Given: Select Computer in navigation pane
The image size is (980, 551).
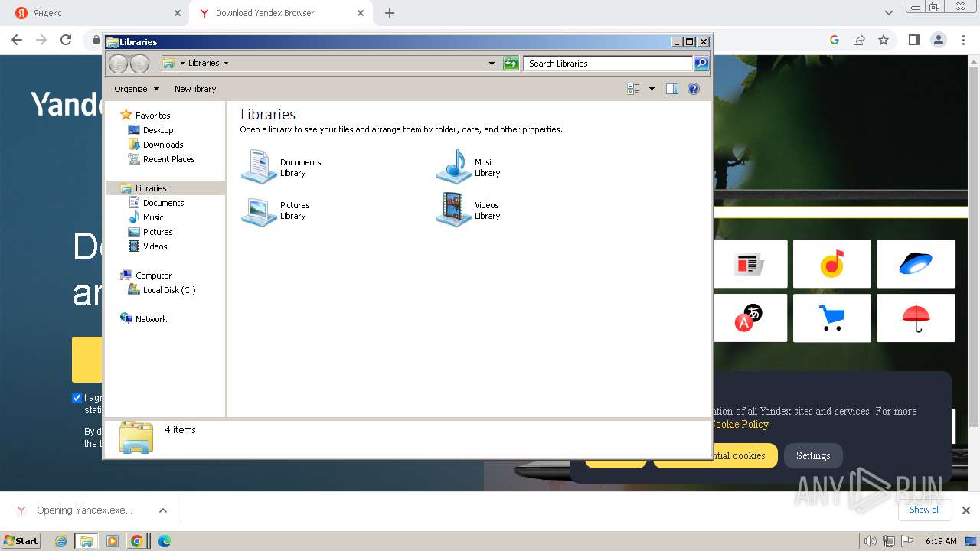Looking at the screenshot, I should [x=153, y=275].
